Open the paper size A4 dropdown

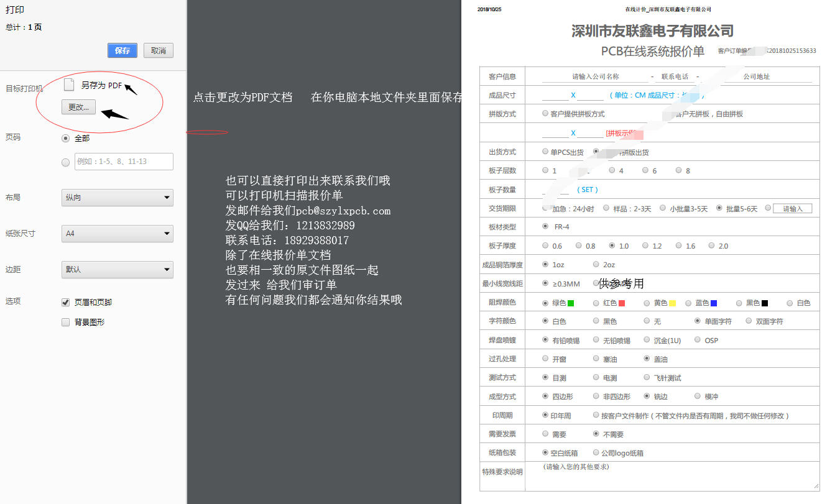click(118, 234)
